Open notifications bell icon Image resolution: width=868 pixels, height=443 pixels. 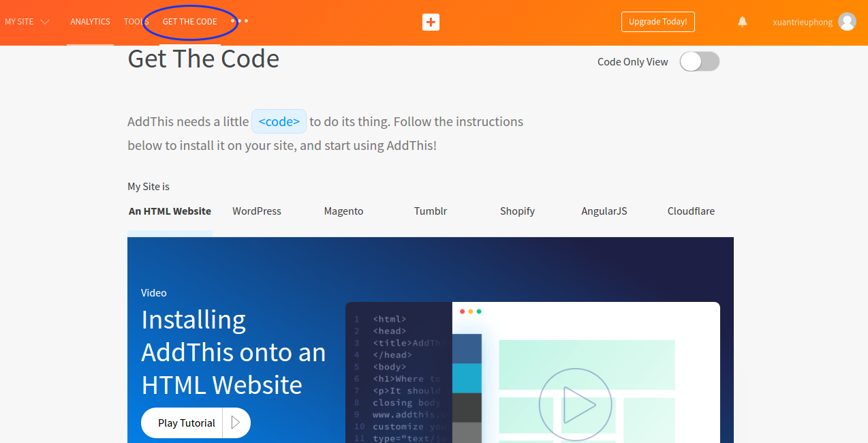[x=743, y=22]
